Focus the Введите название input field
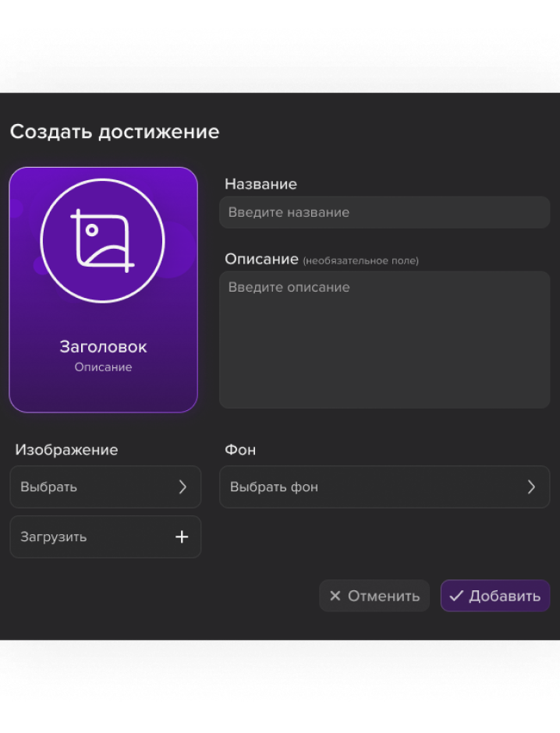Viewport: 560px width, 733px height. pos(384,212)
